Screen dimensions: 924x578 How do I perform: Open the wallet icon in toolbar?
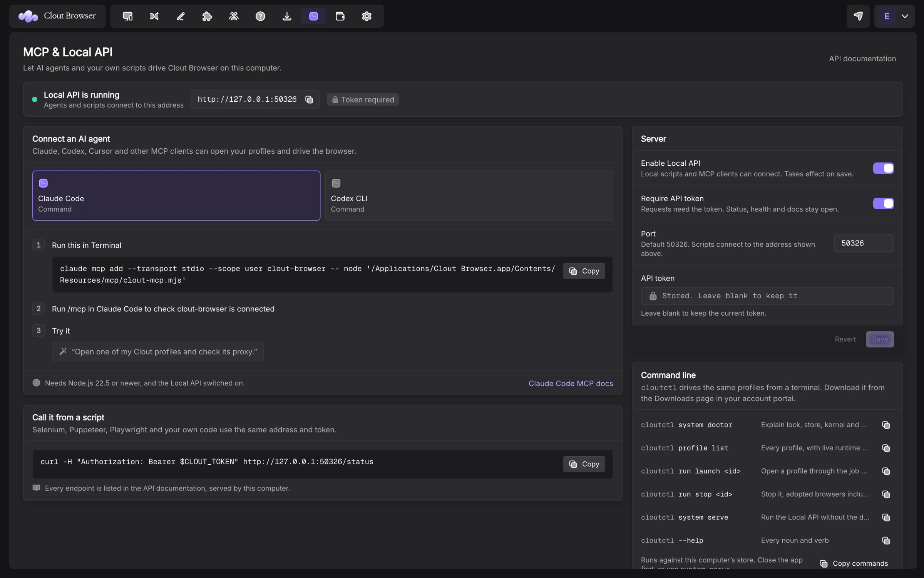[x=340, y=16]
